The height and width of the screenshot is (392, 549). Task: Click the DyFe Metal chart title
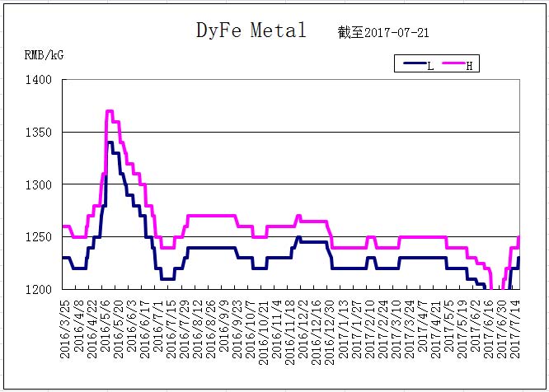pyautogui.click(x=251, y=30)
